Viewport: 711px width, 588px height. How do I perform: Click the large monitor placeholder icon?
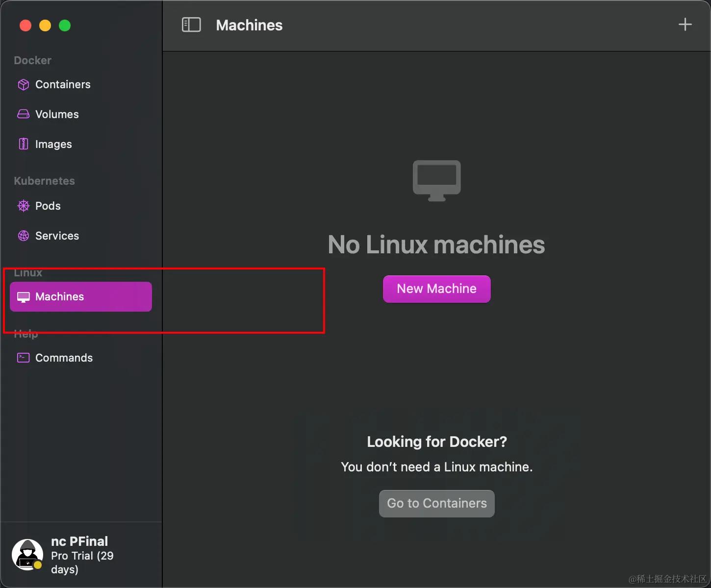[x=437, y=180]
